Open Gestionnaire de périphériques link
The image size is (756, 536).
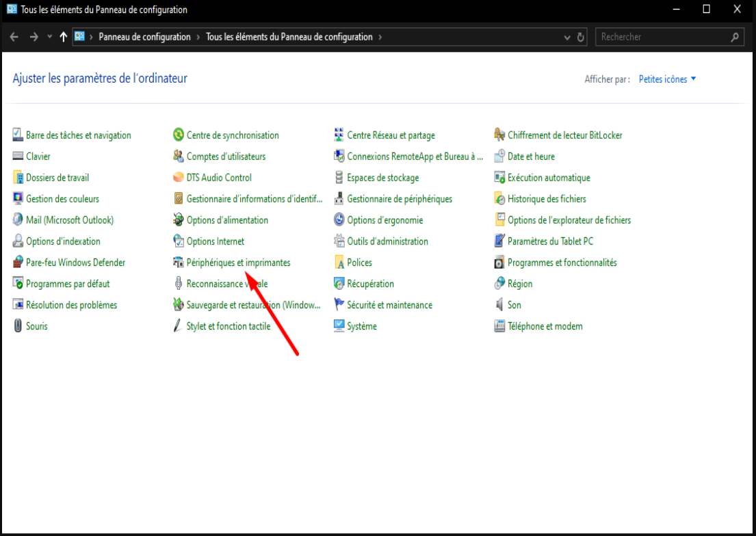[400, 198]
